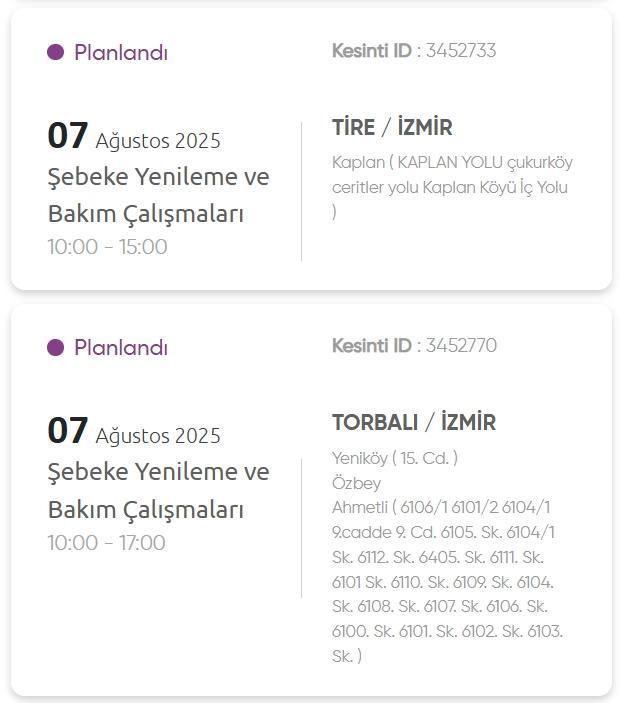Image resolution: width=620 pixels, height=703 pixels.
Task: Click the vertical divider in the Tire card
Action: 301,191
